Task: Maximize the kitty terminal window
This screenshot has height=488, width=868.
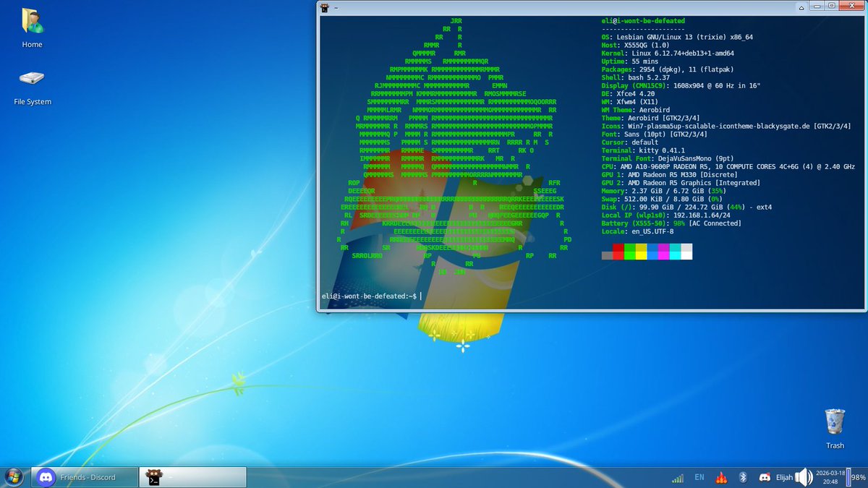Action: point(833,6)
